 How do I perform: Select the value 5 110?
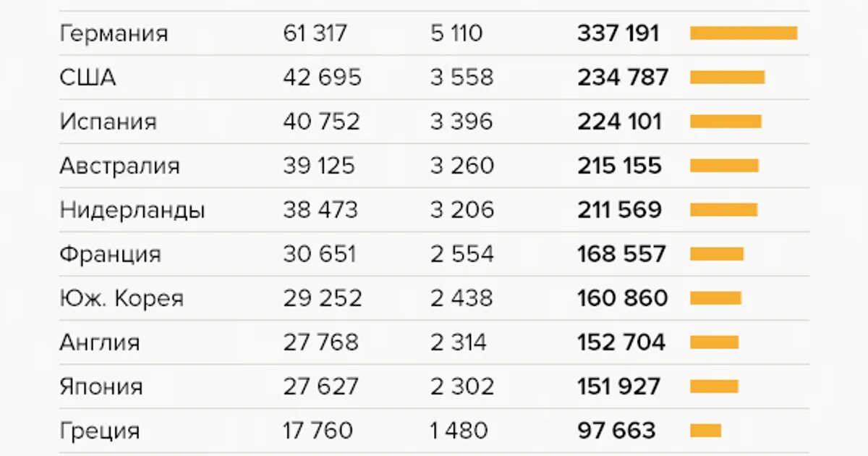(456, 33)
